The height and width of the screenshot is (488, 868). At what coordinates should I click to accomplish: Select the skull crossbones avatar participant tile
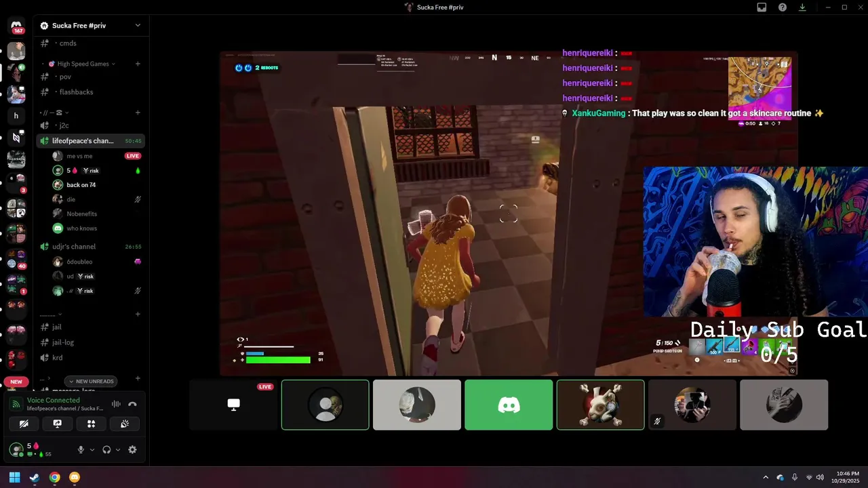pyautogui.click(x=601, y=405)
